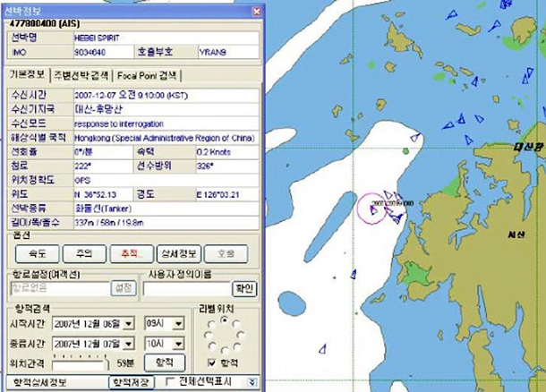Click the circled selected ship marker on map

pyautogui.click(x=371, y=211)
